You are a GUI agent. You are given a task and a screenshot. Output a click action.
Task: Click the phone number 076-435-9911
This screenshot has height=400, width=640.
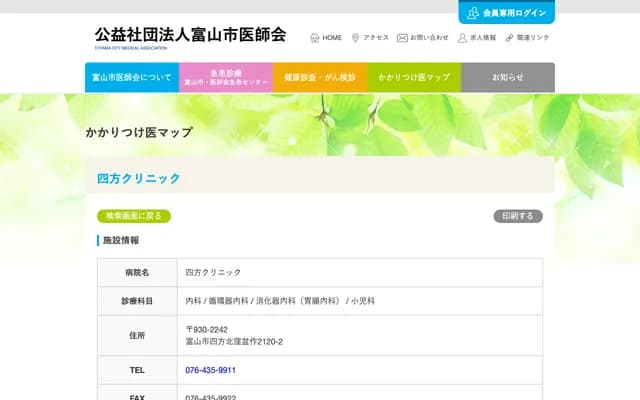tap(211, 370)
